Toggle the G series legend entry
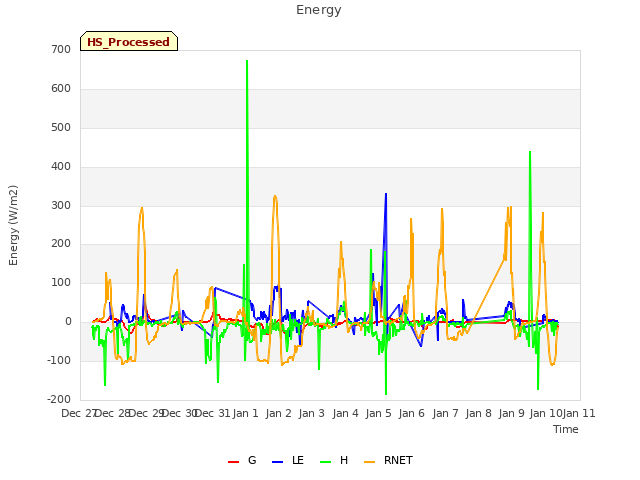Screen dimensions: 640x480 tap(242, 460)
